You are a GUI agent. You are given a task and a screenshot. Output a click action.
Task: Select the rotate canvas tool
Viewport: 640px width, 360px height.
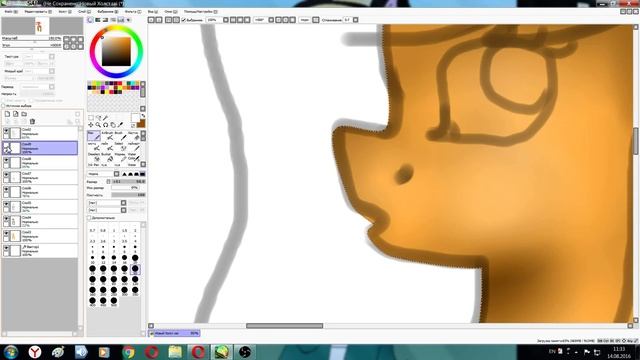click(x=106, y=124)
